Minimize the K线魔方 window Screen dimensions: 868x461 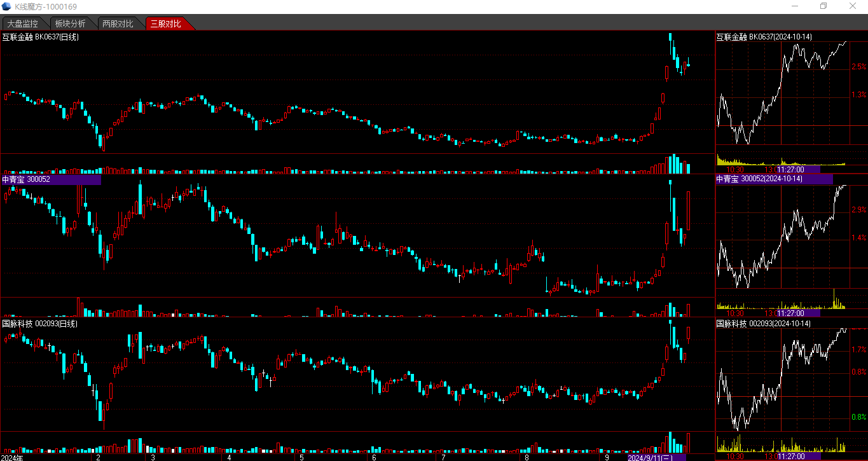[795, 6]
